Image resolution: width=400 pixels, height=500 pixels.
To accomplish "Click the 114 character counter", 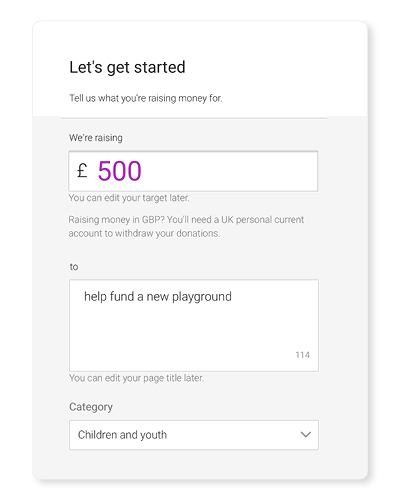I will [x=303, y=355].
